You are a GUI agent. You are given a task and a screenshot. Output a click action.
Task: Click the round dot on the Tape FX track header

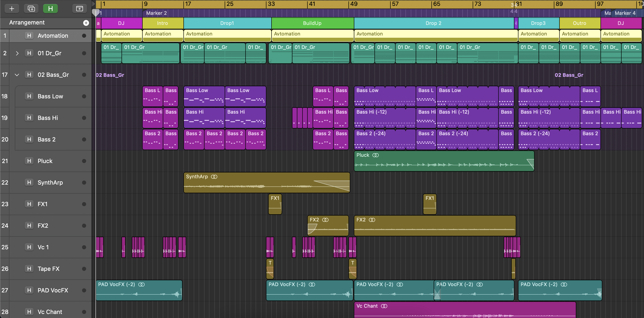pyautogui.click(x=84, y=269)
